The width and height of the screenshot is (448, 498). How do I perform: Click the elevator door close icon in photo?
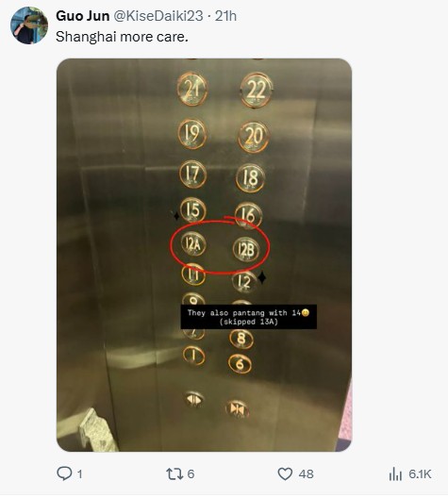[x=237, y=409]
